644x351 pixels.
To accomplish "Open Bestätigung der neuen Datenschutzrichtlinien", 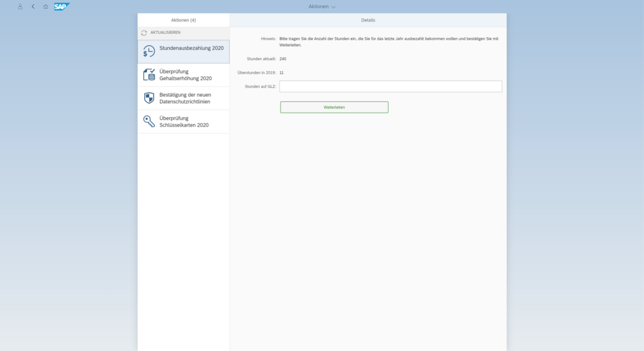I will point(185,98).
